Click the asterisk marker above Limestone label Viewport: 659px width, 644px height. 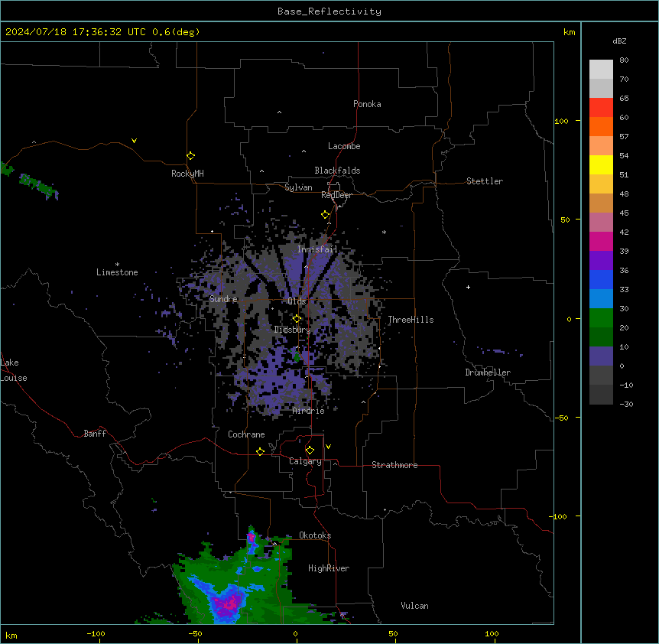tap(117, 264)
